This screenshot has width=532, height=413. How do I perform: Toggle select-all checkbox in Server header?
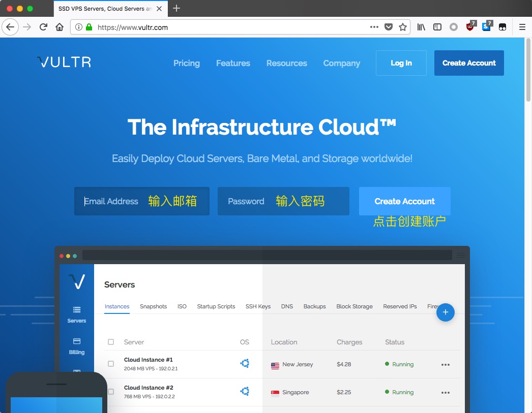pyautogui.click(x=111, y=342)
